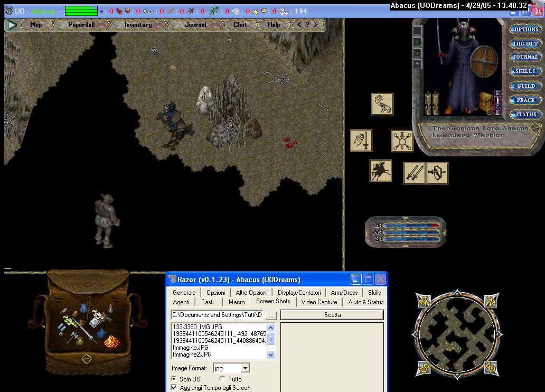Open the Map menu
This screenshot has width=545, height=392.
pos(36,25)
